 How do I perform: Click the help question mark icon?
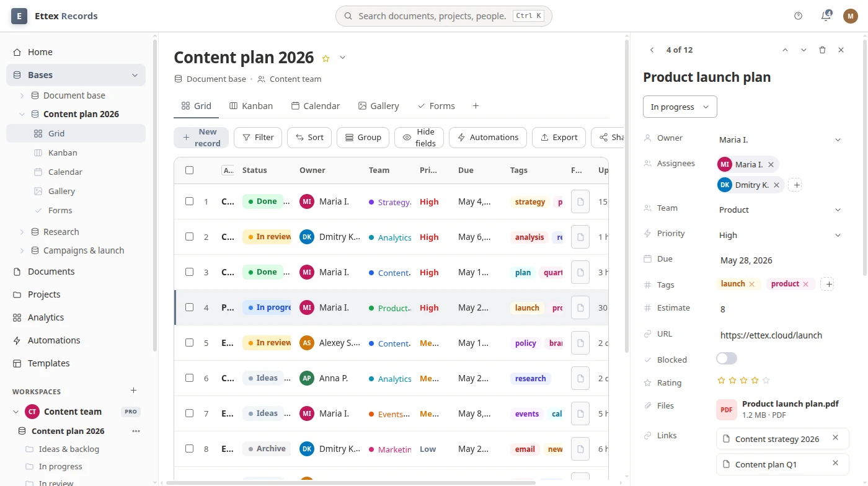(x=798, y=16)
